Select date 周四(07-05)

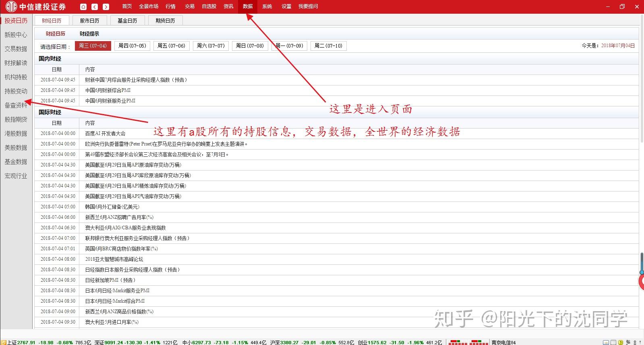(x=132, y=46)
